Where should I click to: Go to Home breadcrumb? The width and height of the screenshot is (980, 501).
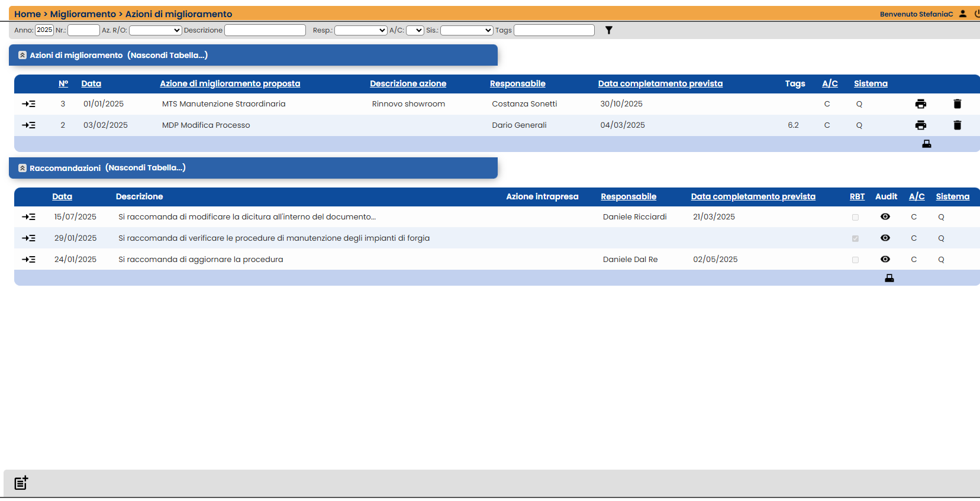coord(27,14)
